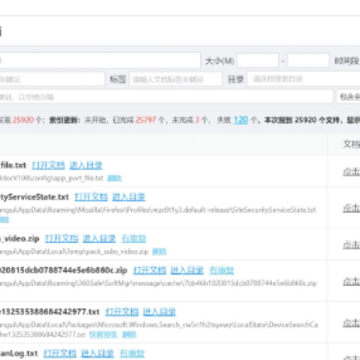Click 打开文档 for app_port_file.txt
360x360 pixels.
click(x=48, y=165)
